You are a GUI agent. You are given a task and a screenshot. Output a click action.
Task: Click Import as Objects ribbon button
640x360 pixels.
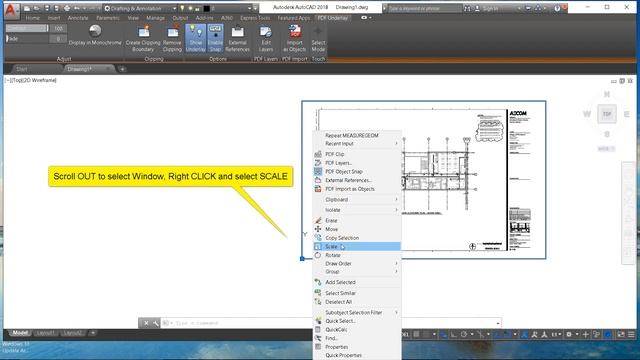[294, 38]
